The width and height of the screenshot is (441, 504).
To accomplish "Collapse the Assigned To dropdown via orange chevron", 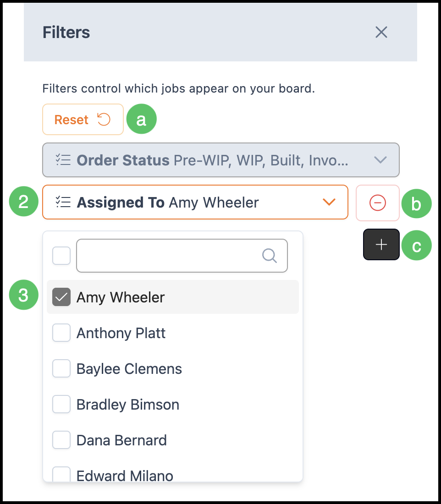I will click(x=329, y=202).
